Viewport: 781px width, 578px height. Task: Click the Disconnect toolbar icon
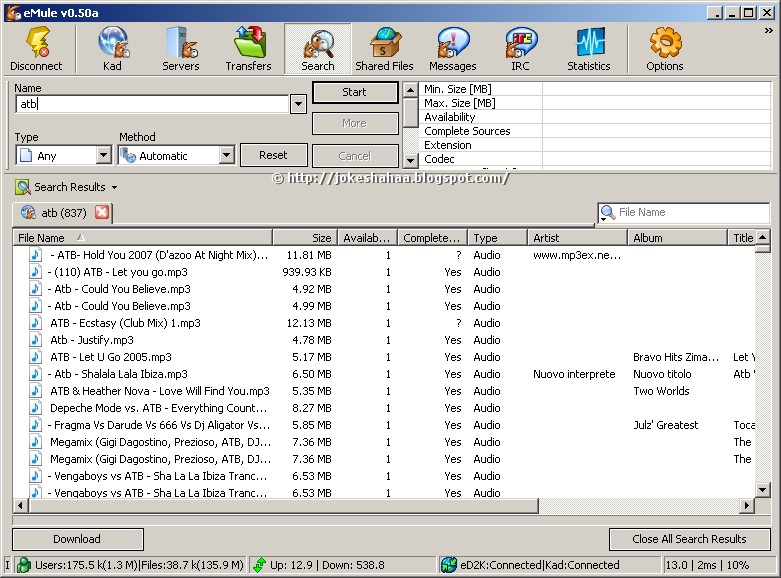click(36, 48)
